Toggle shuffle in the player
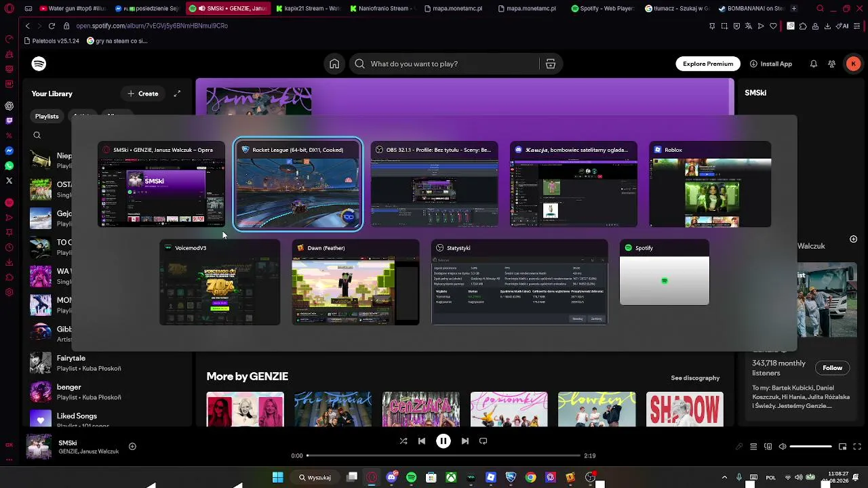The image size is (868, 488). click(403, 441)
